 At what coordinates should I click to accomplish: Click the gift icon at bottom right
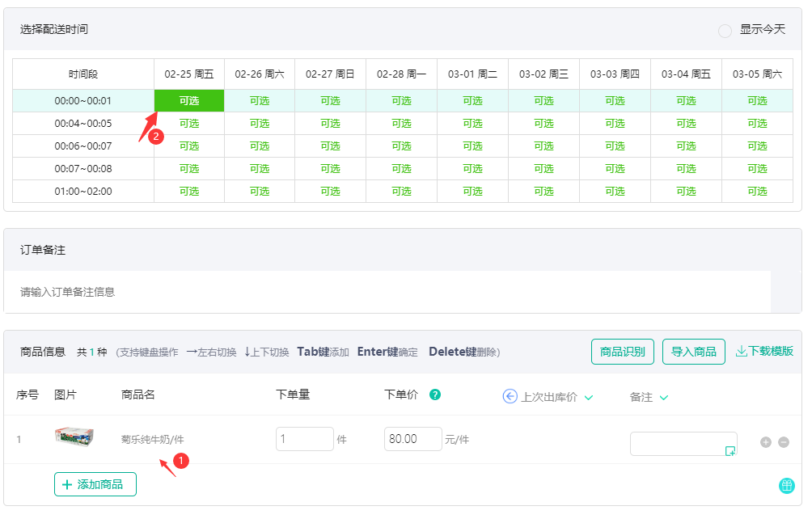[x=786, y=485]
